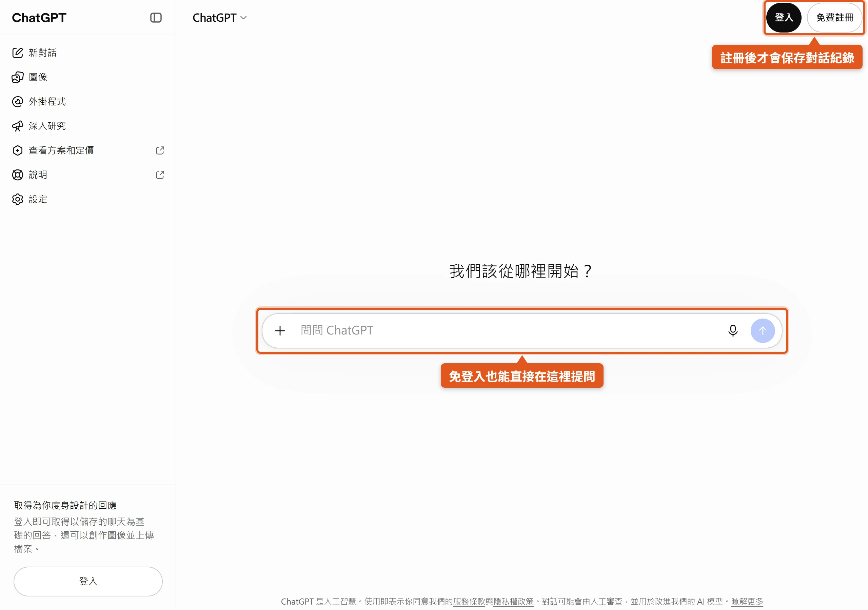Screen dimensions: 868x610
Task: Click the 登入 button at sidebar bottom
Action: pyautogui.click(x=88, y=581)
